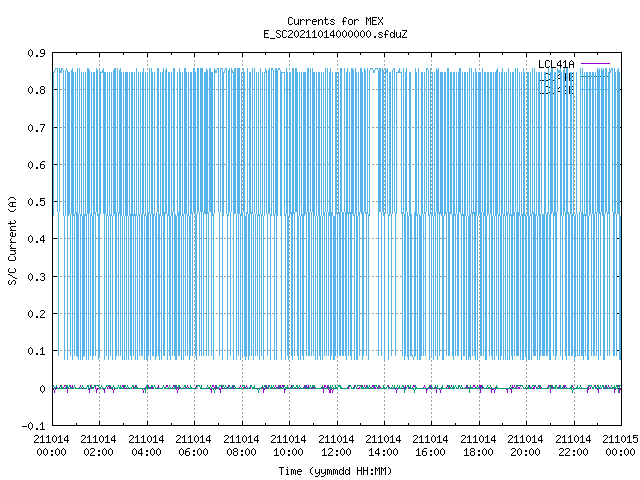This screenshot has height=480, width=640.
Task: Click the x-axis label '211014 12:00'
Action: pos(336,446)
